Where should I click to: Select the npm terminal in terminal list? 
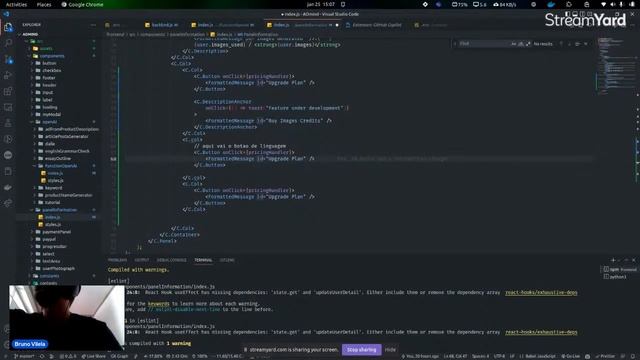[620, 269]
